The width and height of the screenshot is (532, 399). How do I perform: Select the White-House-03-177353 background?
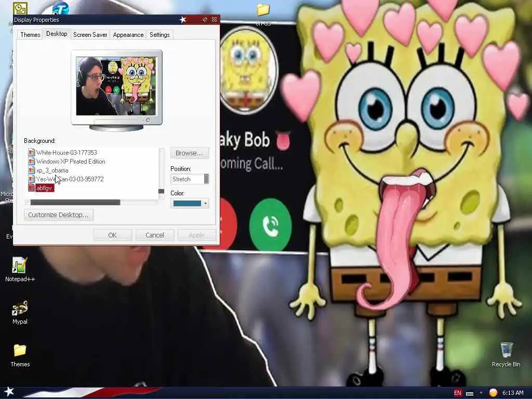click(x=66, y=152)
